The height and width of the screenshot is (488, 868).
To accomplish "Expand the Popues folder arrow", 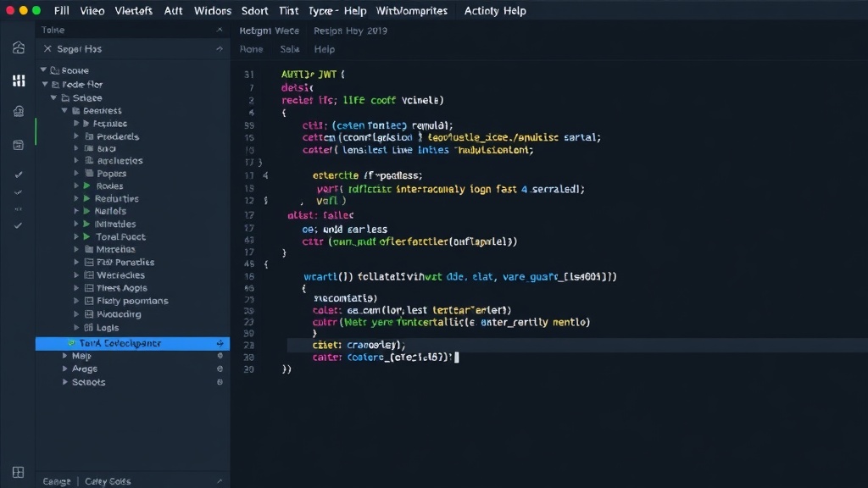I will coord(76,173).
